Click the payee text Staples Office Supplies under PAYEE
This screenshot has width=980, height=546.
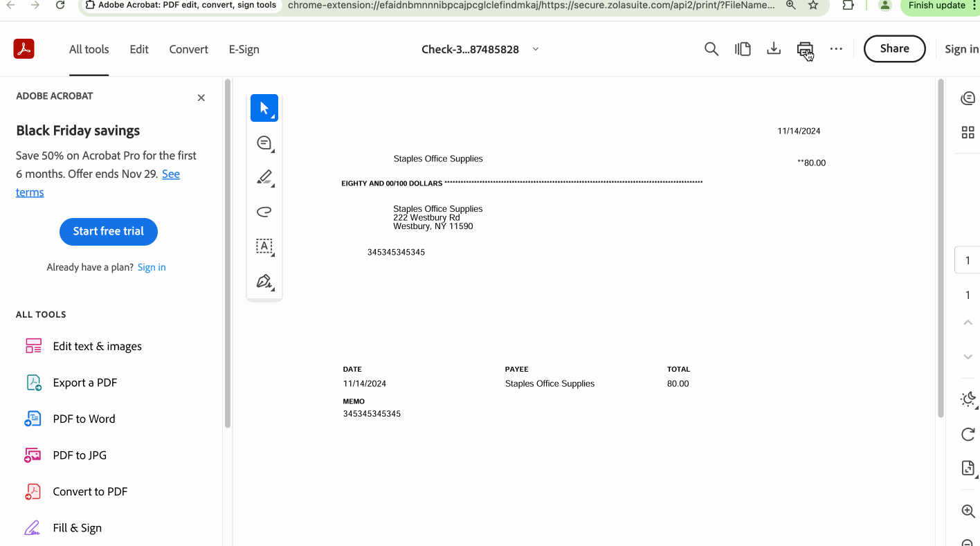click(x=550, y=383)
